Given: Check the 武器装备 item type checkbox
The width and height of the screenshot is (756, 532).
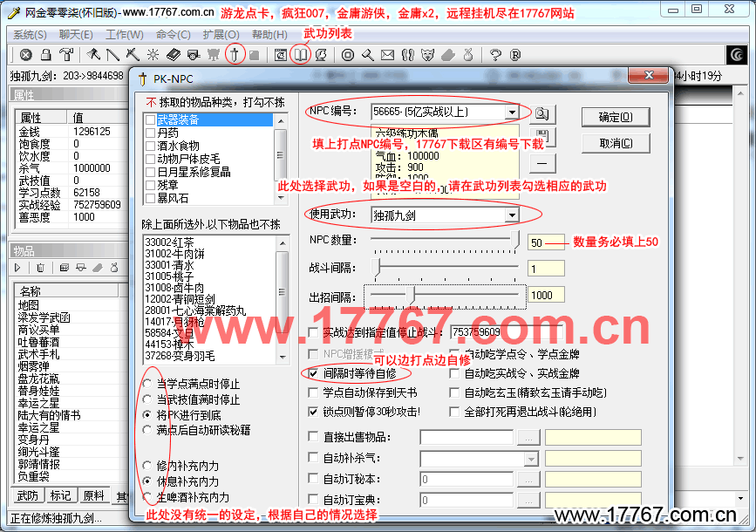Looking at the screenshot, I should pyautogui.click(x=151, y=119).
